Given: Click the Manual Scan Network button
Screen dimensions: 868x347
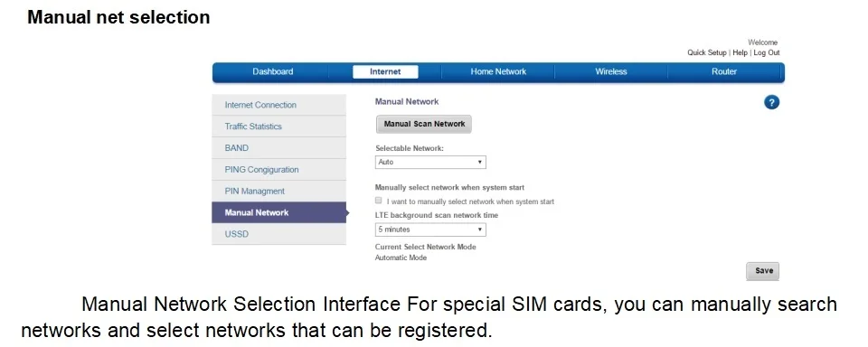Looking at the screenshot, I should 424,124.
